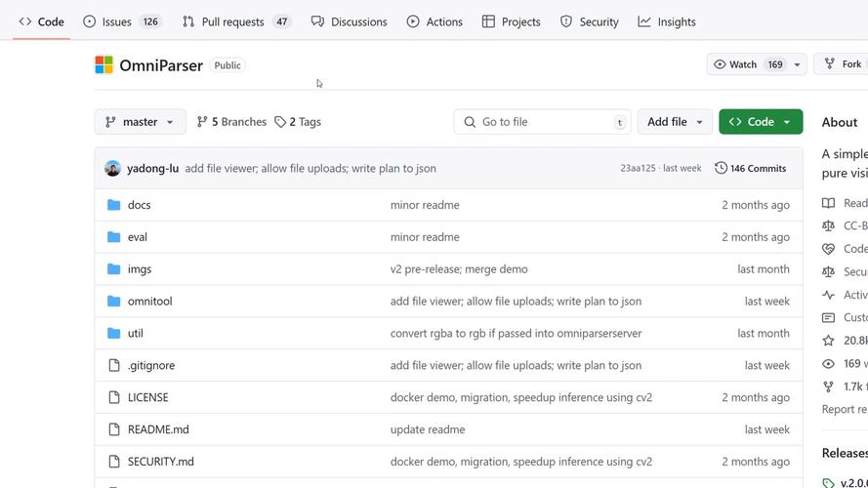The width and height of the screenshot is (868, 488).
Task: Open 'v2 pre-release; merge demo' commit
Action: click(459, 269)
